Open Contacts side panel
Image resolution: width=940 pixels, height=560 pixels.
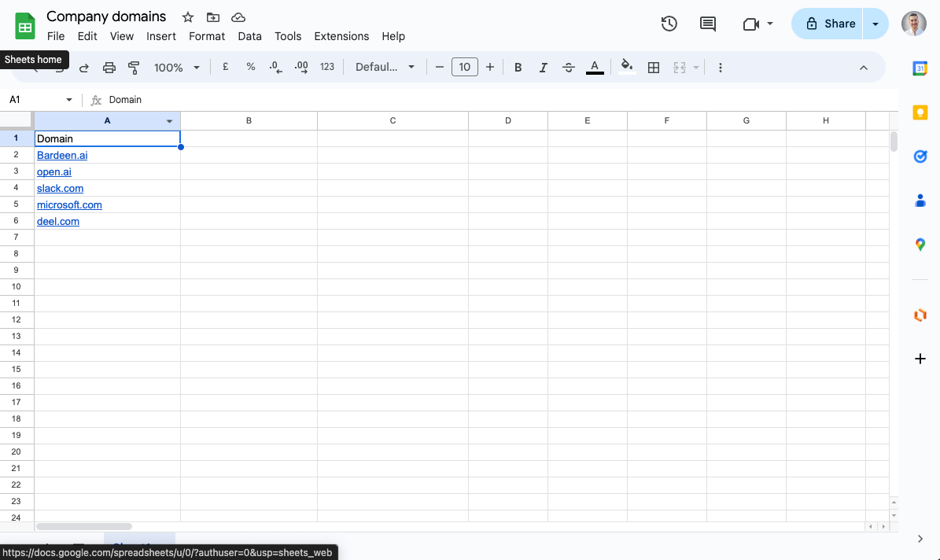[920, 201]
